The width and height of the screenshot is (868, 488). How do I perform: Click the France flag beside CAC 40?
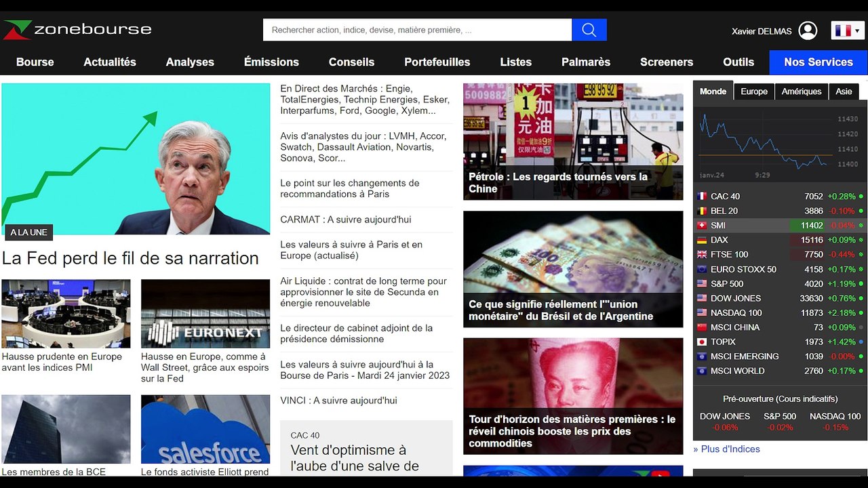point(702,197)
